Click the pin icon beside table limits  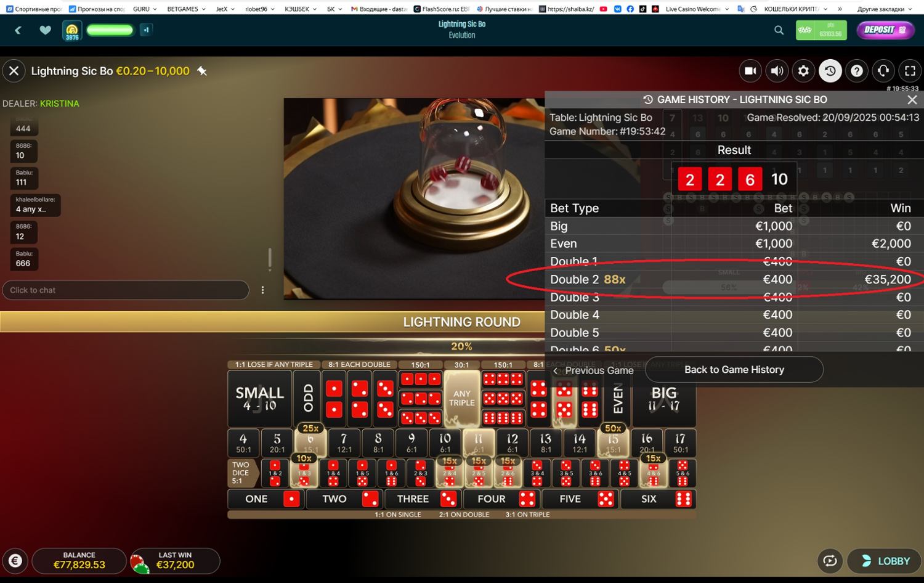201,71
